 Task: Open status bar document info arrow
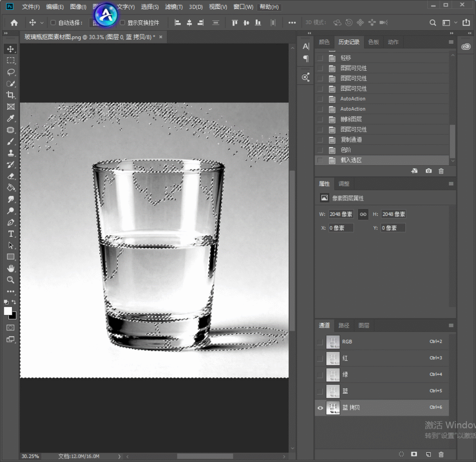pos(119,456)
